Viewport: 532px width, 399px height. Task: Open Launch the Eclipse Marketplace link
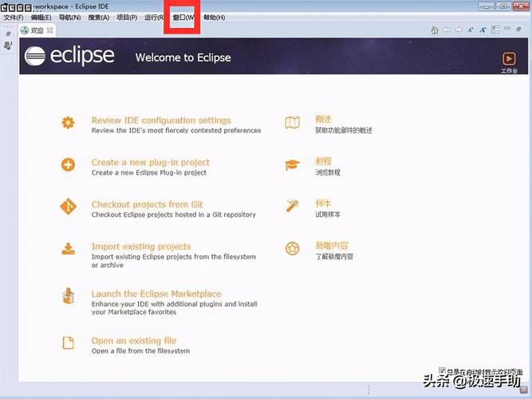pyautogui.click(x=156, y=294)
